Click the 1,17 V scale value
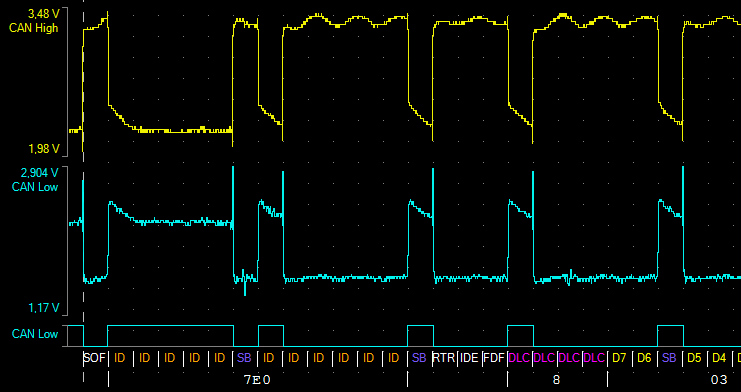The width and height of the screenshot is (741, 392). (43, 308)
